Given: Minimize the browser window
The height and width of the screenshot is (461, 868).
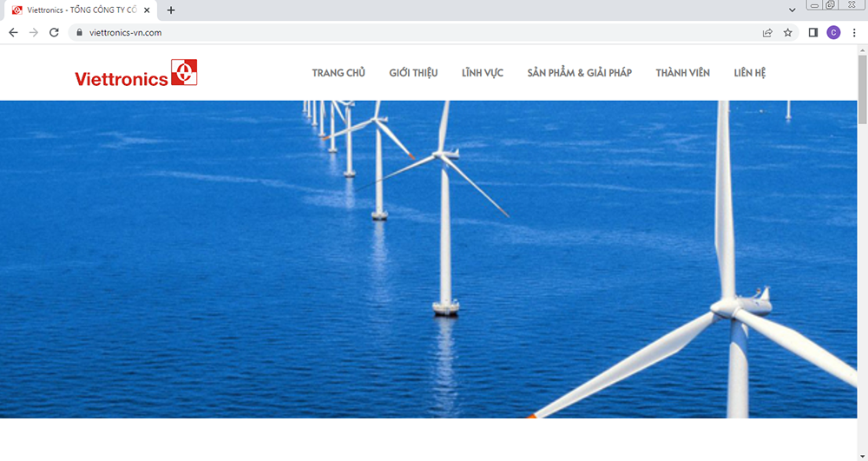Looking at the screenshot, I should coord(814,5).
